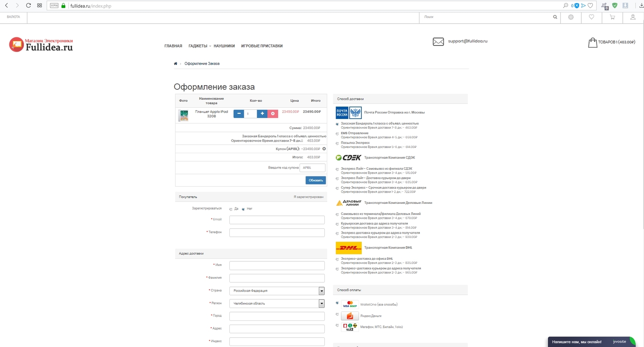Open the settings gear icon in top bar
This screenshot has width=644, height=347.
pyautogui.click(x=571, y=17)
